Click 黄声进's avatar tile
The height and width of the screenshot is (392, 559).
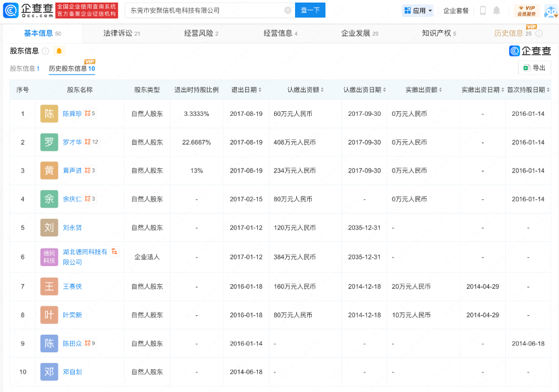tap(49, 170)
